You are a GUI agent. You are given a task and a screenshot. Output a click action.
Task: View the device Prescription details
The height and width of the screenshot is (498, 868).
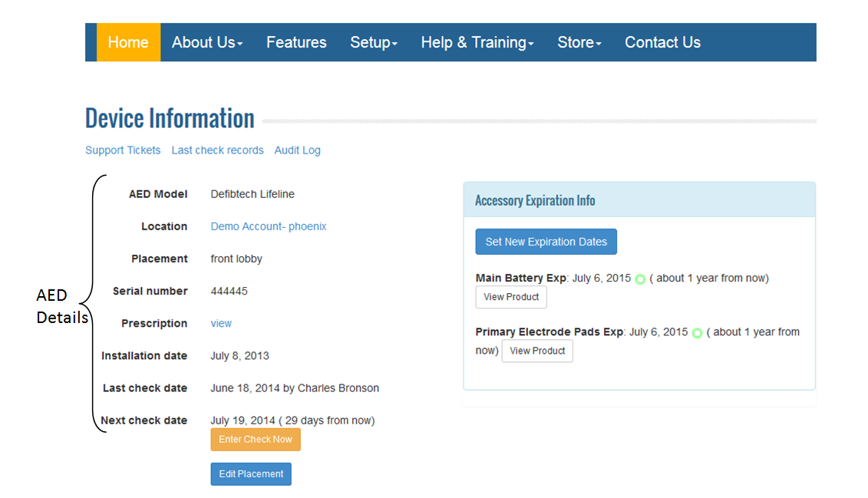[221, 323]
